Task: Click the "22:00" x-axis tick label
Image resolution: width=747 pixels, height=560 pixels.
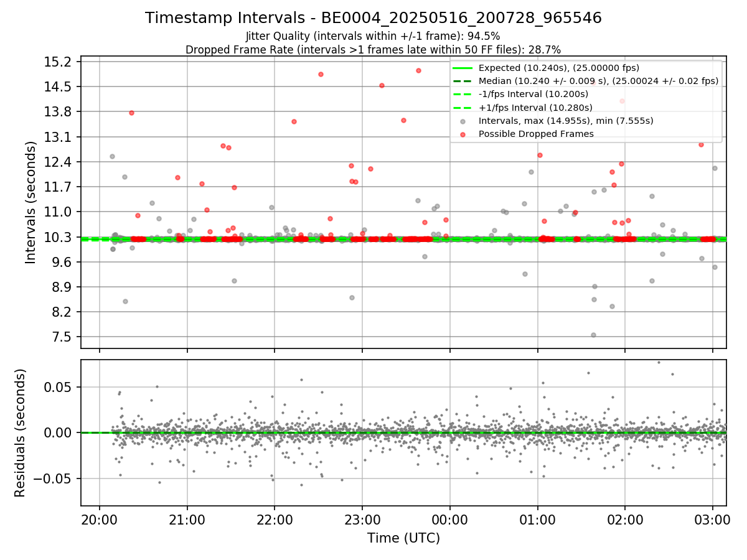Action: (275, 520)
